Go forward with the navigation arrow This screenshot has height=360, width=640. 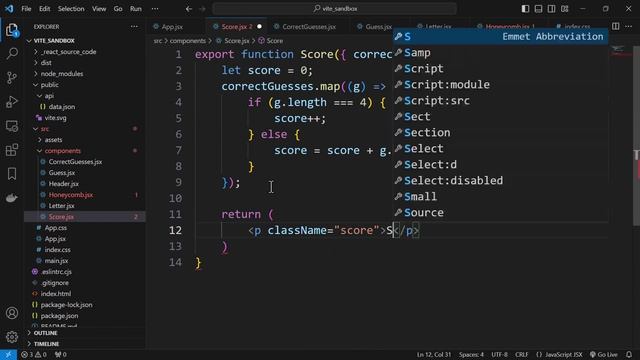pos(202,9)
